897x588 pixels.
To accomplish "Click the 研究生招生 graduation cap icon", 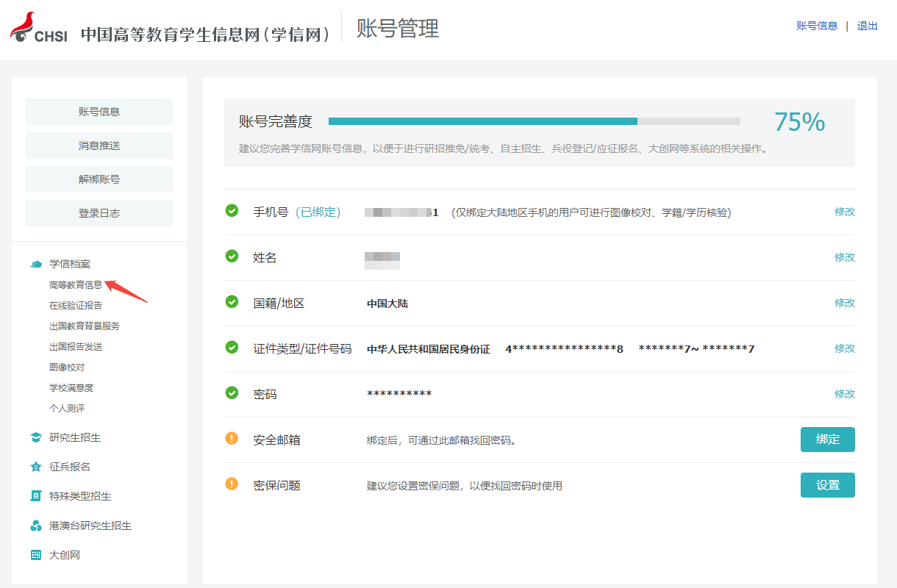I will 36,437.
